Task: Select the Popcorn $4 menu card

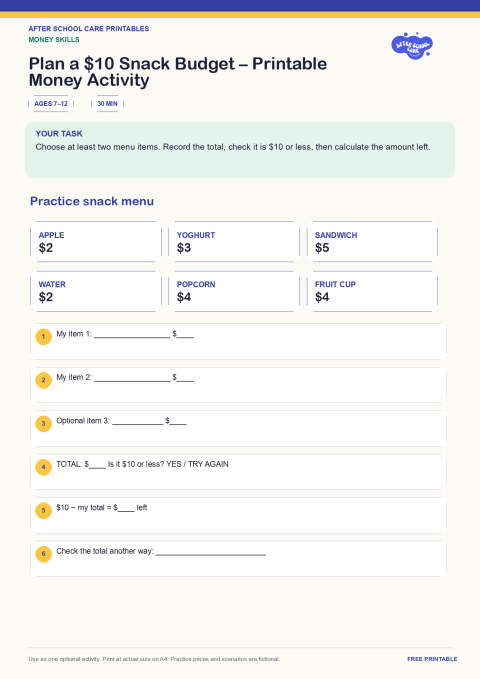Action: tap(234, 291)
